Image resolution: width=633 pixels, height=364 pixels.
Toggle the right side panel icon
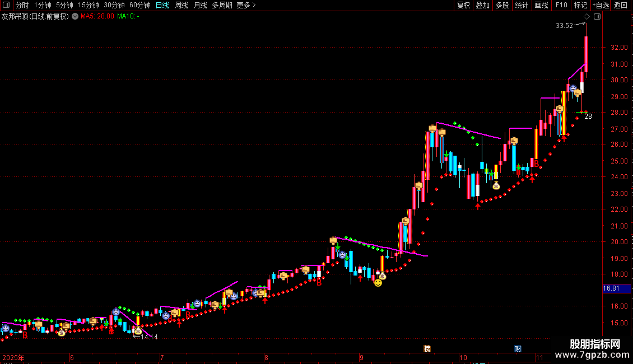pos(597,17)
